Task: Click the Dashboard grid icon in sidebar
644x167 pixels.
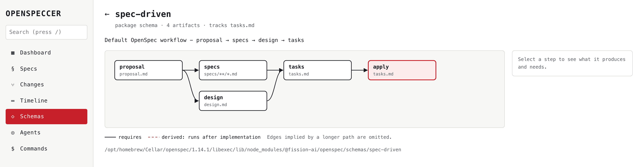Action: (13, 53)
